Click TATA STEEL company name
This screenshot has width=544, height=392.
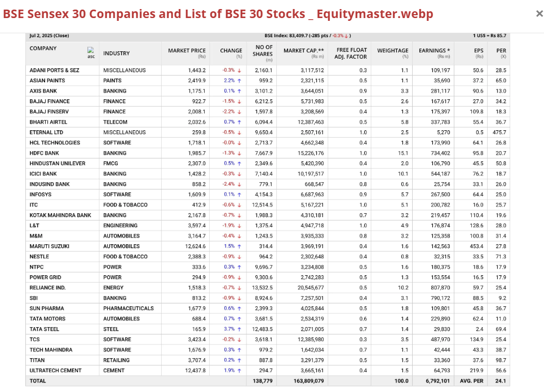click(x=45, y=329)
